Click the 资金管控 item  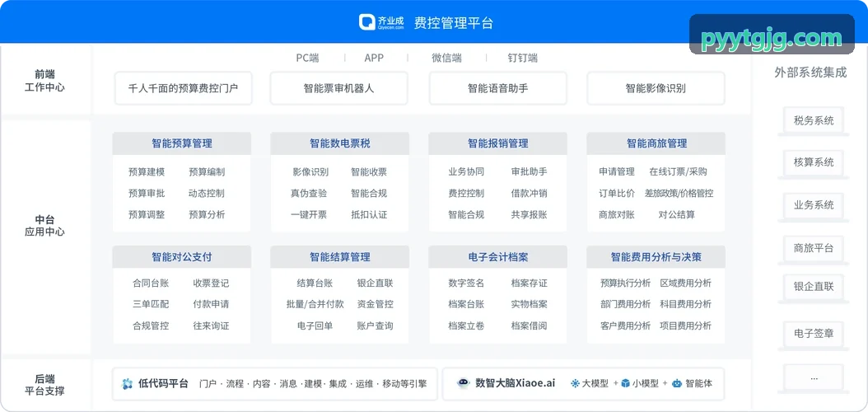(376, 304)
